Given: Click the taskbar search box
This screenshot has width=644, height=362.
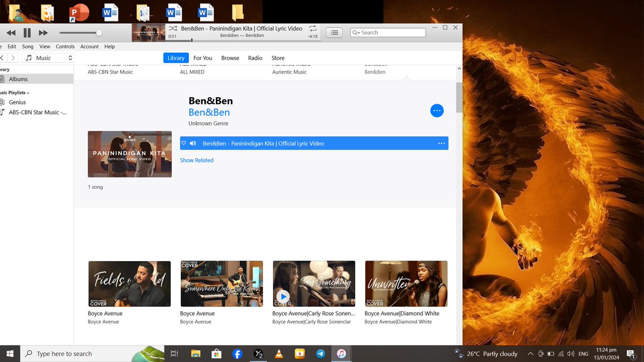Looking at the screenshot, I should (x=92, y=353).
